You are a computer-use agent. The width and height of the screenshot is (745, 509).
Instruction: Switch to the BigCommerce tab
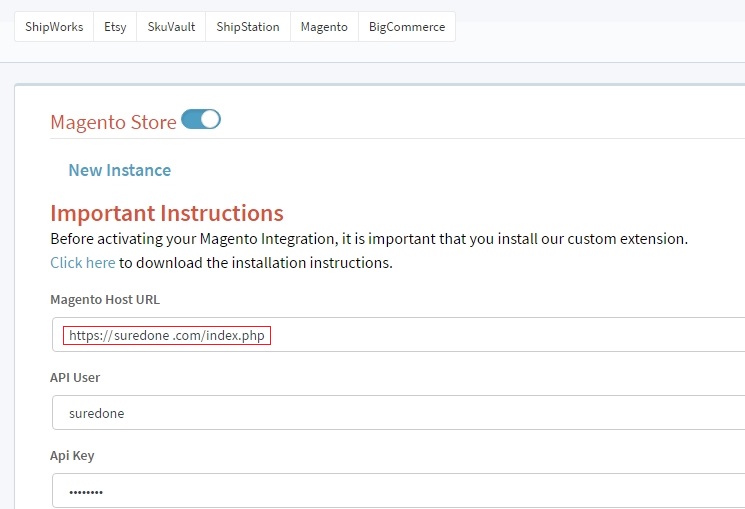point(407,27)
